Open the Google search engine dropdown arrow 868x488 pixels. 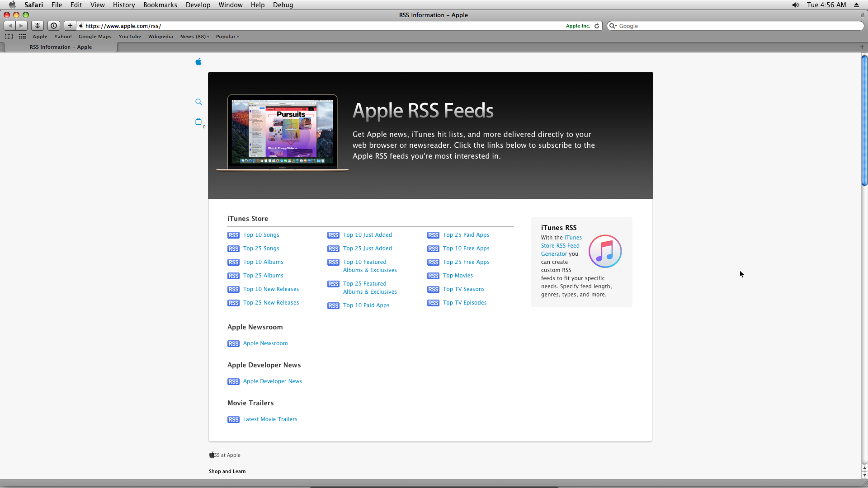tap(613, 26)
